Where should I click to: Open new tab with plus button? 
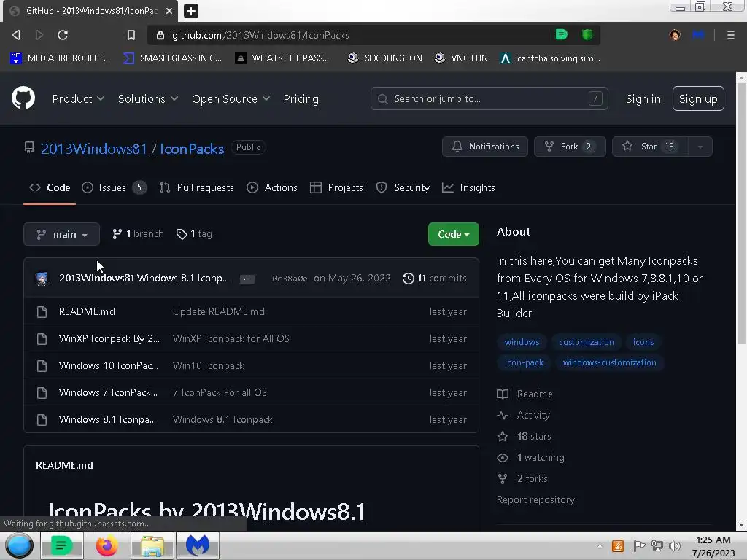coord(190,10)
